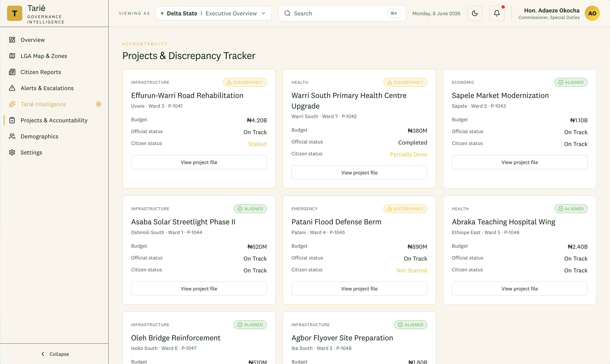Click ALIGNED badge on Agbor Flyover Site Preparation

pyautogui.click(x=411, y=325)
